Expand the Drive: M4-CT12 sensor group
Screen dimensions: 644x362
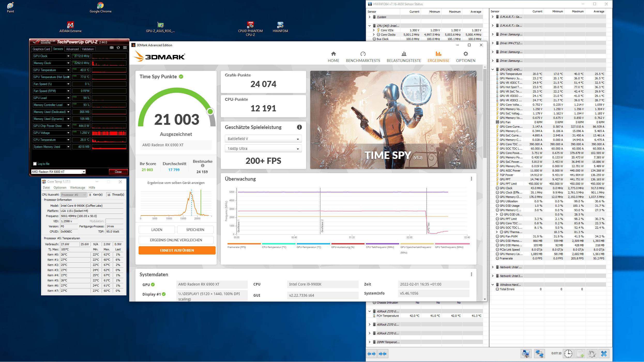click(493, 43)
